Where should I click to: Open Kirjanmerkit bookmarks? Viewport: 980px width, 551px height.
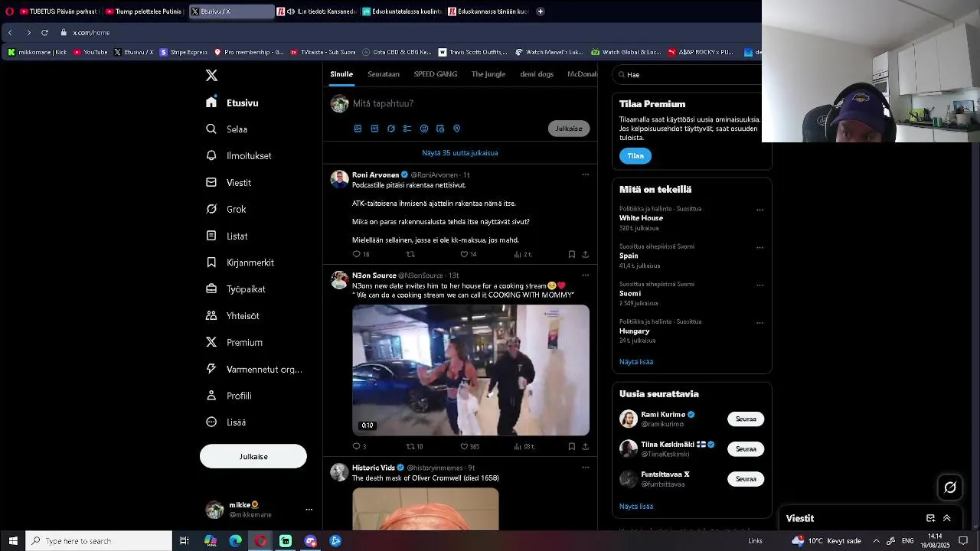click(240, 262)
